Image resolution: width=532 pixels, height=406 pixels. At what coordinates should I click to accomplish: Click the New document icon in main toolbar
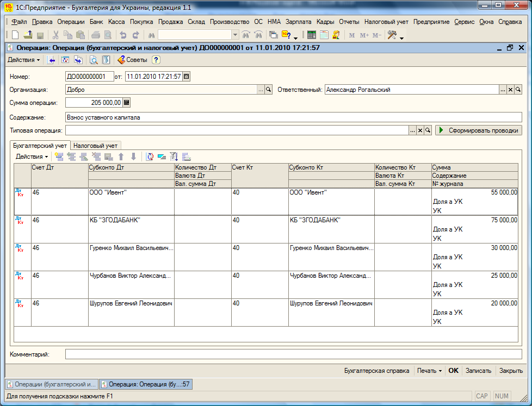pyautogui.click(x=15, y=35)
